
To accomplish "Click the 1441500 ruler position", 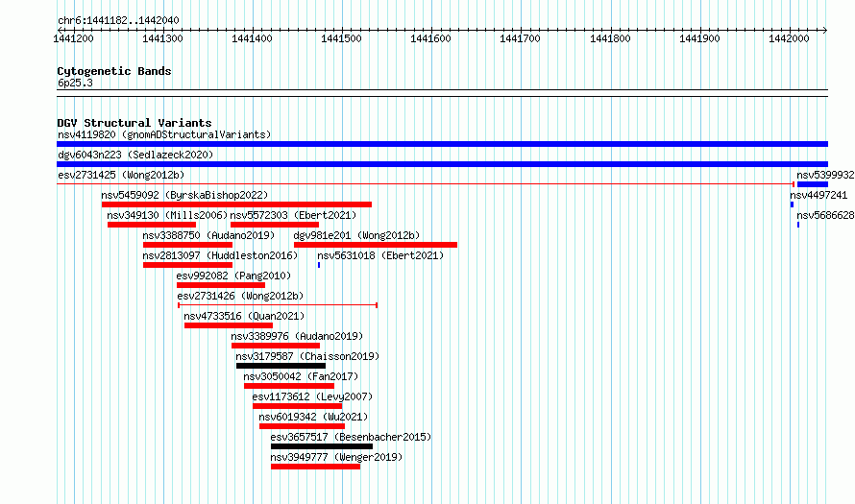I will click(x=341, y=38).
